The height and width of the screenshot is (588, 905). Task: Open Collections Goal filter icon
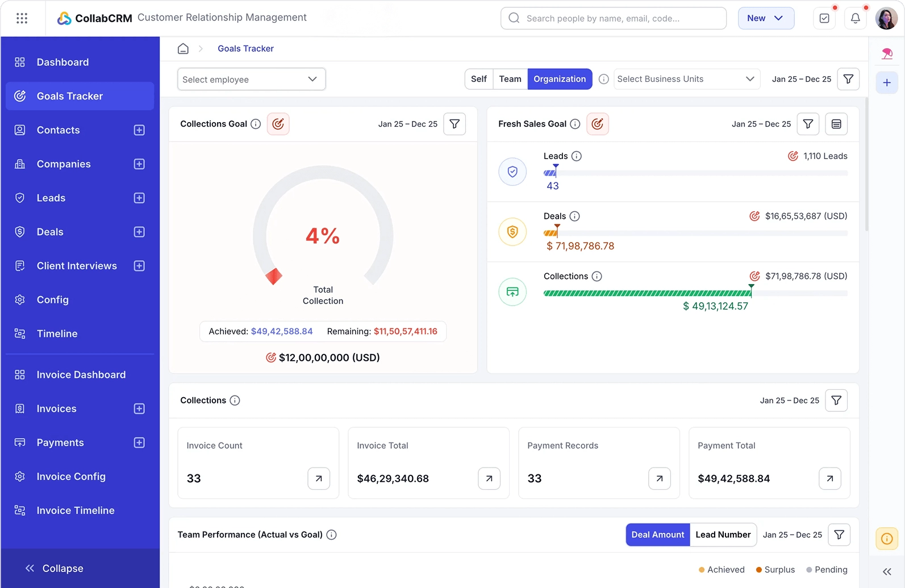coord(454,124)
